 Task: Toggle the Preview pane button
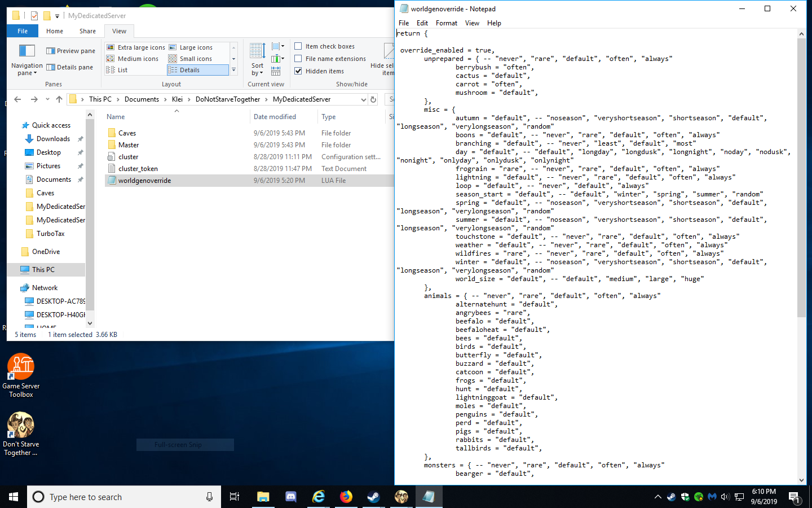[x=70, y=51]
